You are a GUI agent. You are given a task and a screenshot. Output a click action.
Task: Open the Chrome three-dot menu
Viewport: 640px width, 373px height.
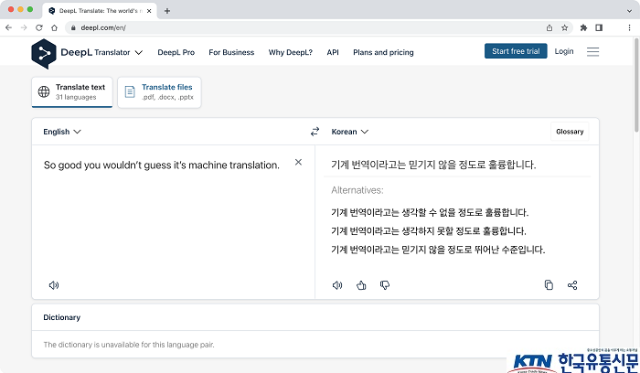tap(629, 28)
